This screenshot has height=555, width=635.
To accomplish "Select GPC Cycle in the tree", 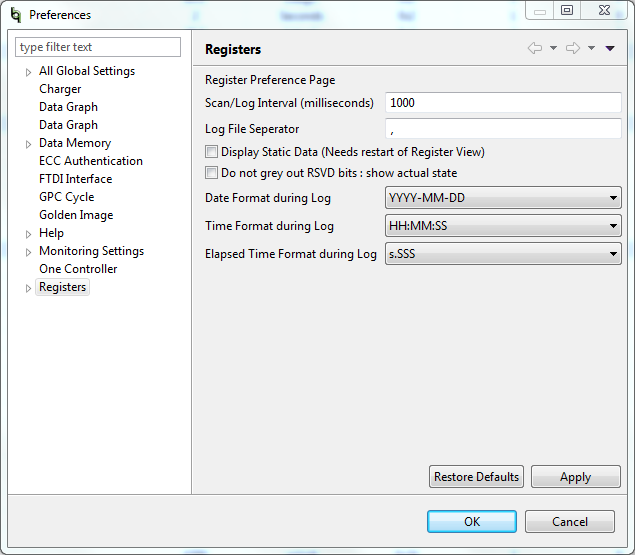I will coord(66,197).
